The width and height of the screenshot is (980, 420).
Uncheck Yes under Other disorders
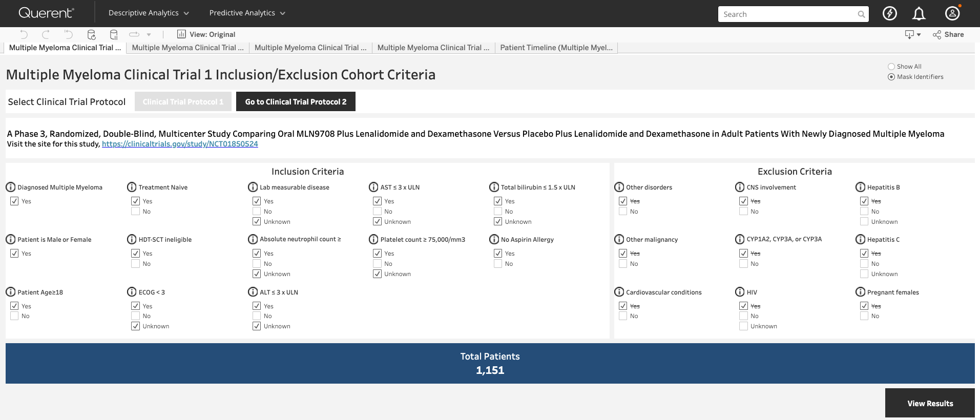[623, 201]
